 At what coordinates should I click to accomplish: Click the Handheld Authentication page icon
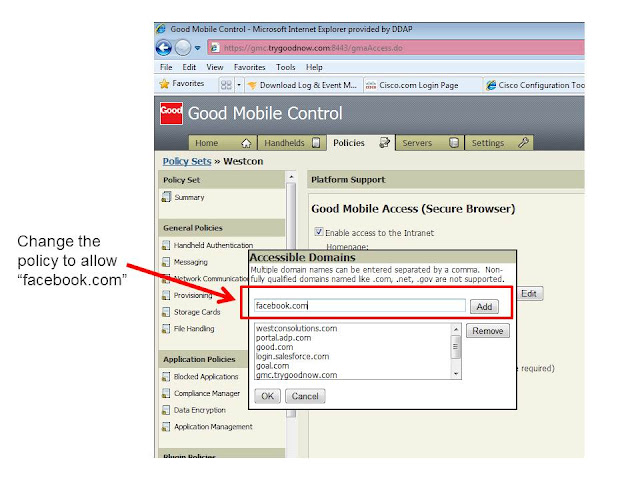coord(166,245)
